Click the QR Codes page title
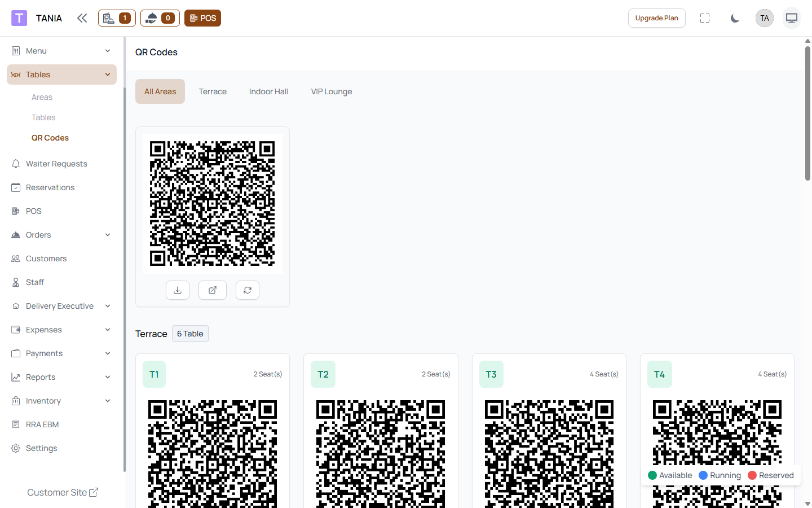812x508 pixels. [156, 52]
